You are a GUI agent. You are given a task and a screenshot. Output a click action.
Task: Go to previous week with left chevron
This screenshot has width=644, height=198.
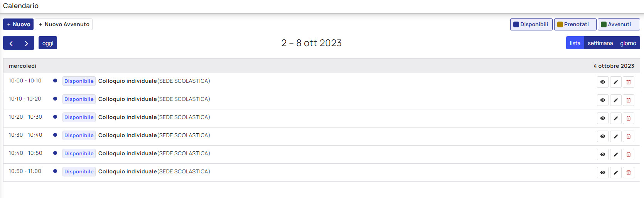[x=11, y=43]
